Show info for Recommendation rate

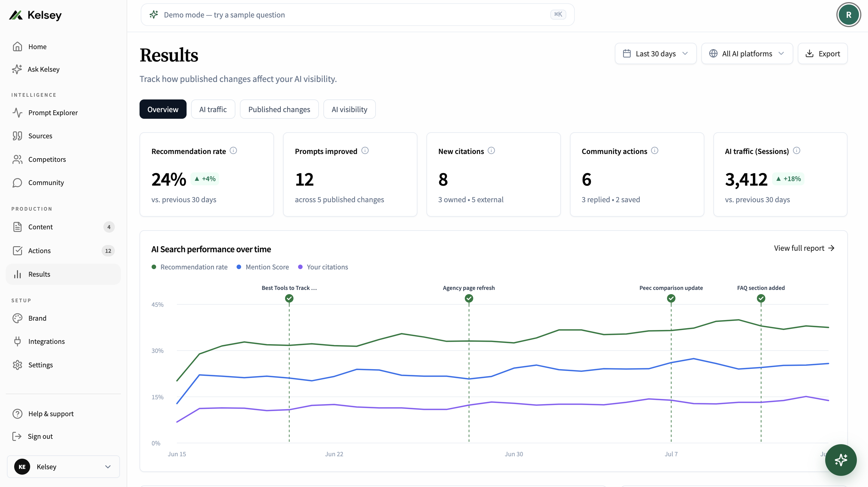tap(233, 151)
